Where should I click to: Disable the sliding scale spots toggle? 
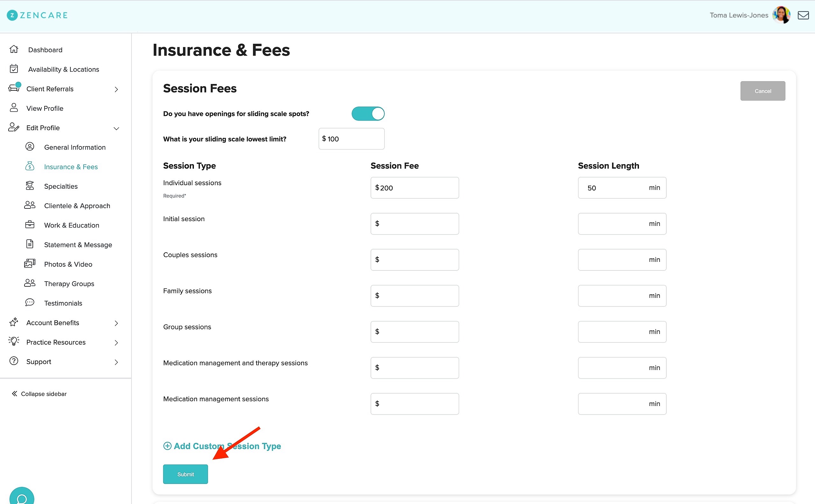pyautogui.click(x=368, y=113)
